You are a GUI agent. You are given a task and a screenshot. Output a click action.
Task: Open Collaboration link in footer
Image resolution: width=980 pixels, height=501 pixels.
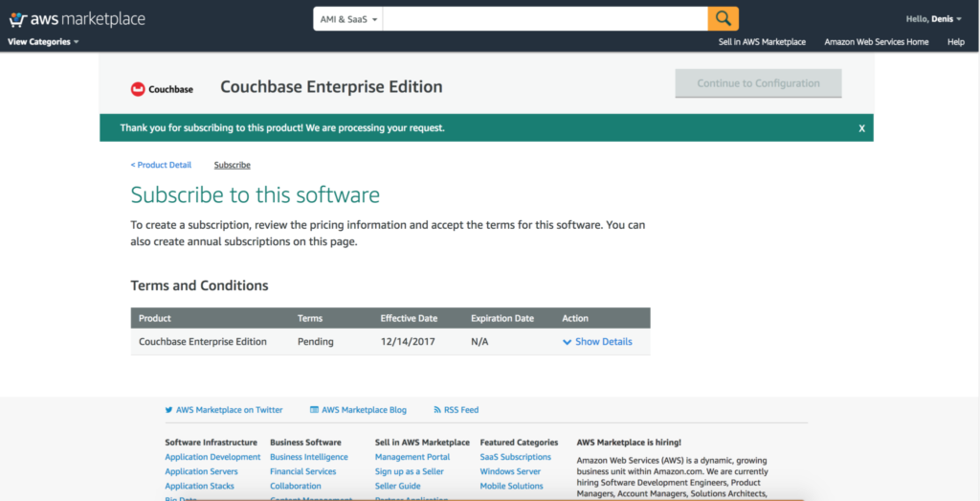(296, 486)
